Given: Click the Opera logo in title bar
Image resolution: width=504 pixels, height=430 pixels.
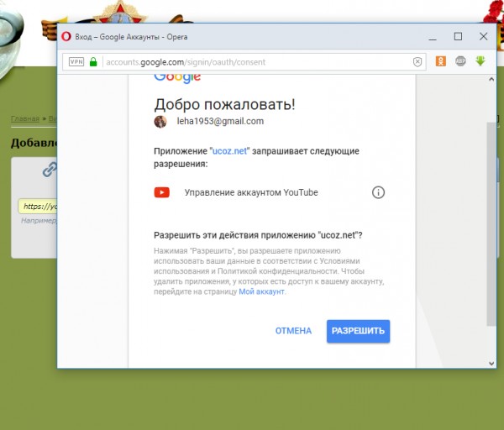Looking at the screenshot, I should [66, 36].
